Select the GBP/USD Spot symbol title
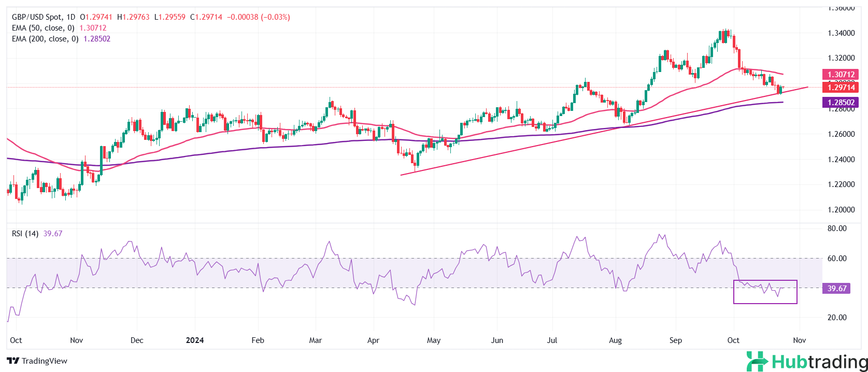The width and height of the screenshot is (868, 372). click(x=36, y=17)
